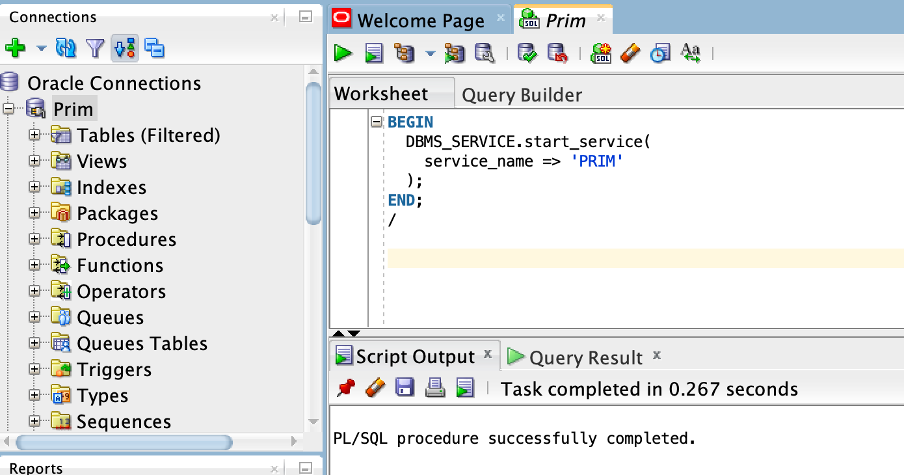
Task: Toggle schema browser button in Connections toolbar
Action: [x=125, y=48]
